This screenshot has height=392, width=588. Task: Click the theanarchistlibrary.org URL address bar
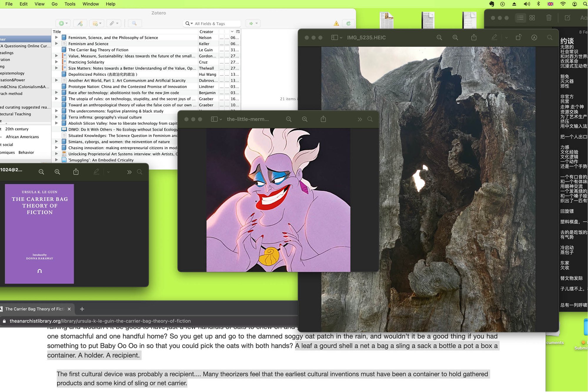[100, 321]
